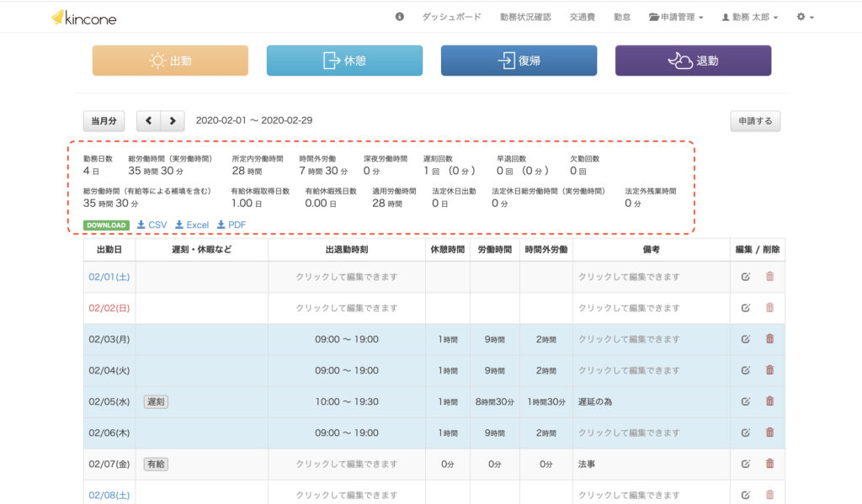
Task: Click the 時間外労働 column header
Action: (x=546, y=250)
